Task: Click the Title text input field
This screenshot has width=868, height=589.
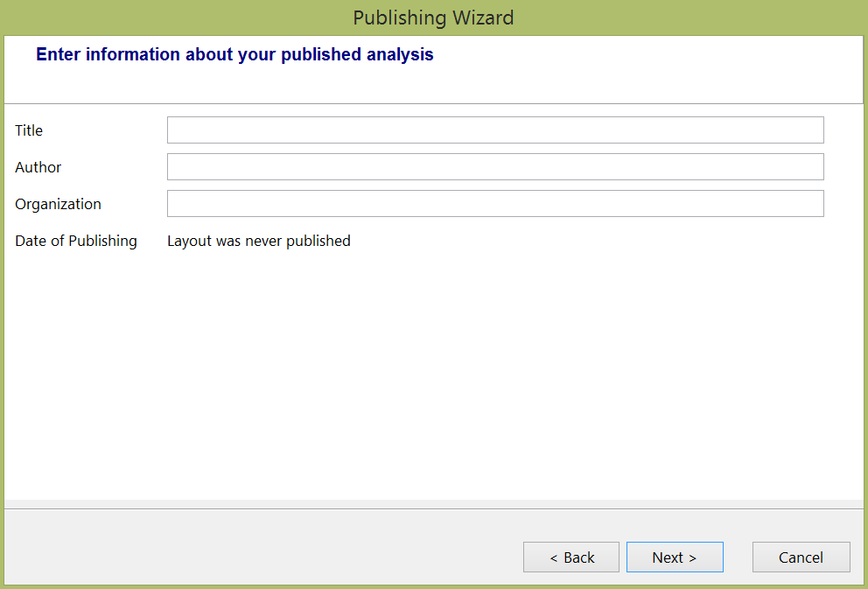Action: pyautogui.click(x=495, y=130)
